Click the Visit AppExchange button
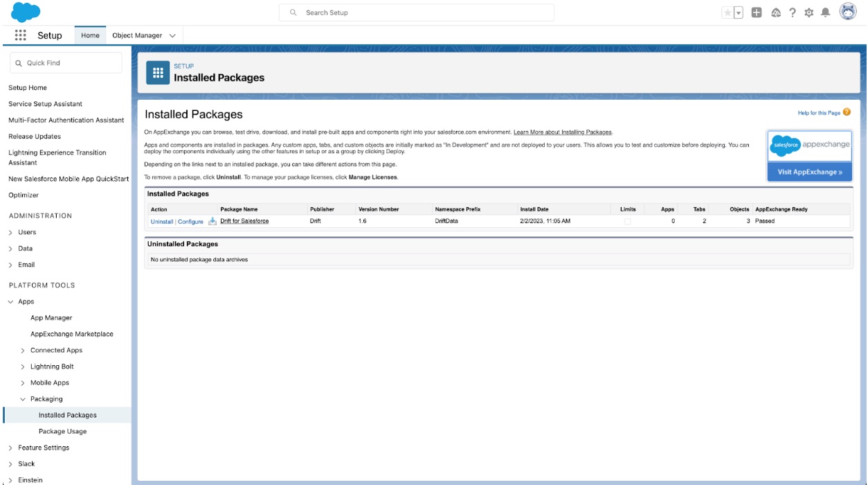868x485 pixels. pyautogui.click(x=810, y=172)
